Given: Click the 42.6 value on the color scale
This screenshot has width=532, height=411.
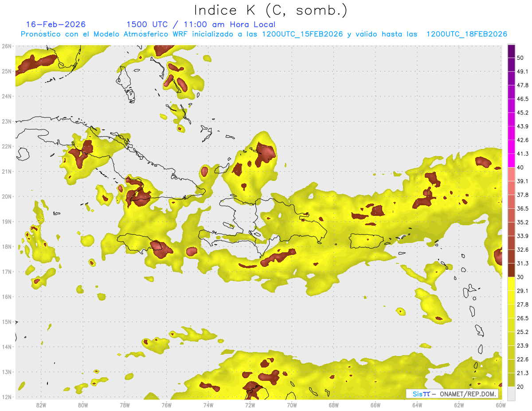Looking at the screenshot, I should pyautogui.click(x=522, y=140).
